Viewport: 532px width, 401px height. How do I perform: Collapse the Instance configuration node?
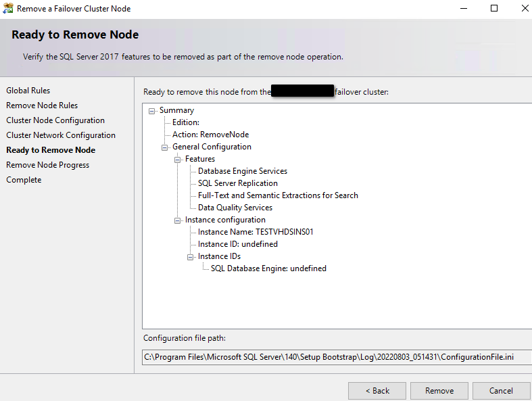coord(178,220)
